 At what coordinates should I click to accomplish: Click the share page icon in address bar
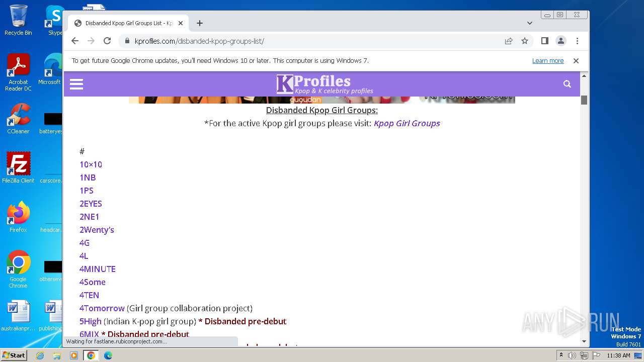click(x=509, y=41)
